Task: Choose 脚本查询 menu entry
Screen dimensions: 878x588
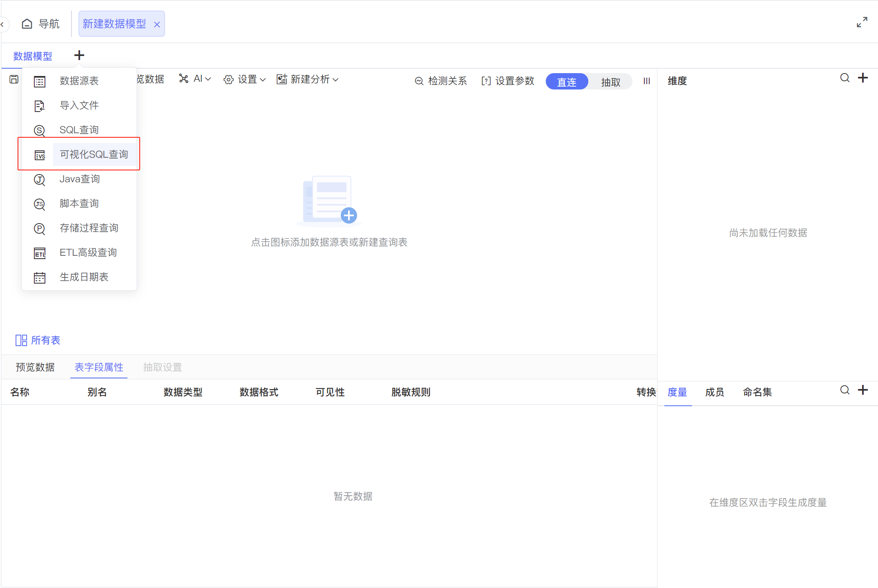Action: coord(79,203)
